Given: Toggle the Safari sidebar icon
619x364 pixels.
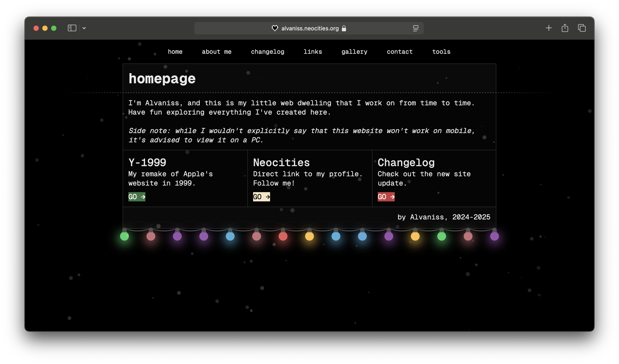Looking at the screenshot, I should point(72,28).
